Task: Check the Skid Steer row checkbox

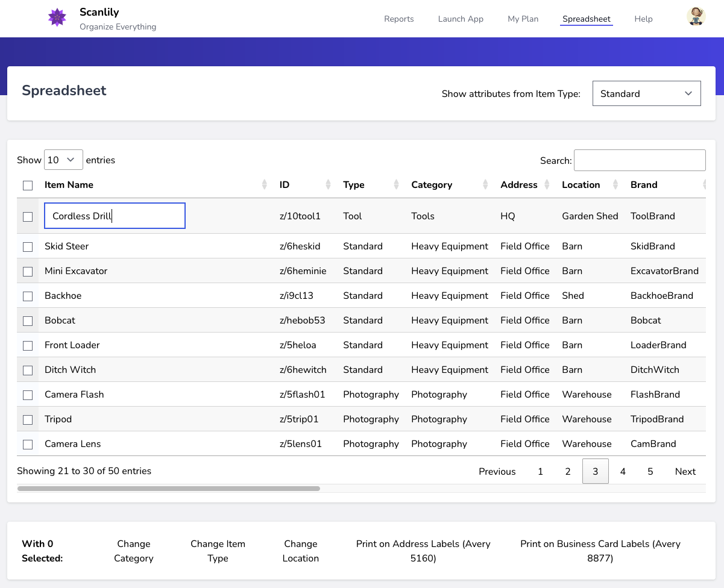Action: (x=28, y=247)
